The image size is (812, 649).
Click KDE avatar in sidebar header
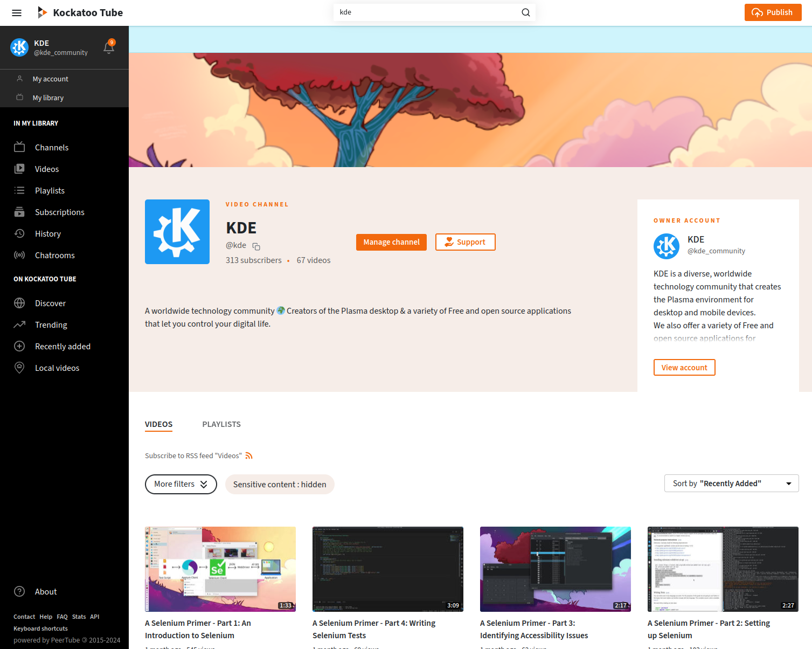coord(19,47)
